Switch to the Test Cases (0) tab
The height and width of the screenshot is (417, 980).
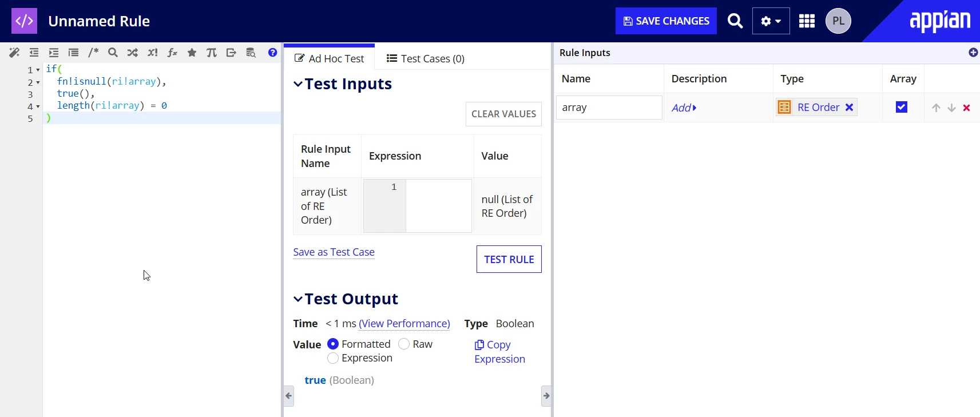(x=426, y=58)
